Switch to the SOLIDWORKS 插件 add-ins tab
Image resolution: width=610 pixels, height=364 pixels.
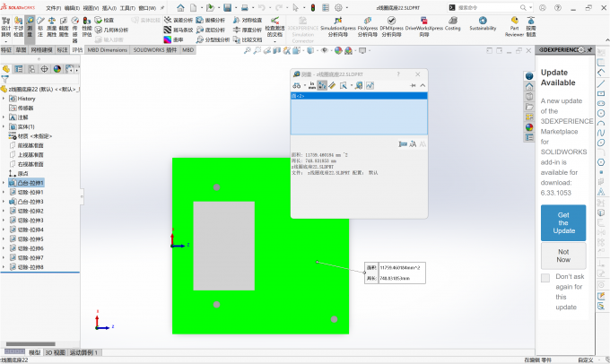(155, 50)
